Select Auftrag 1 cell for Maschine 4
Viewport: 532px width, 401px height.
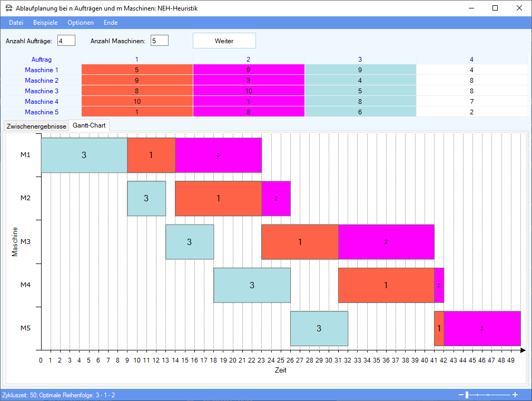click(x=137, y=101)
